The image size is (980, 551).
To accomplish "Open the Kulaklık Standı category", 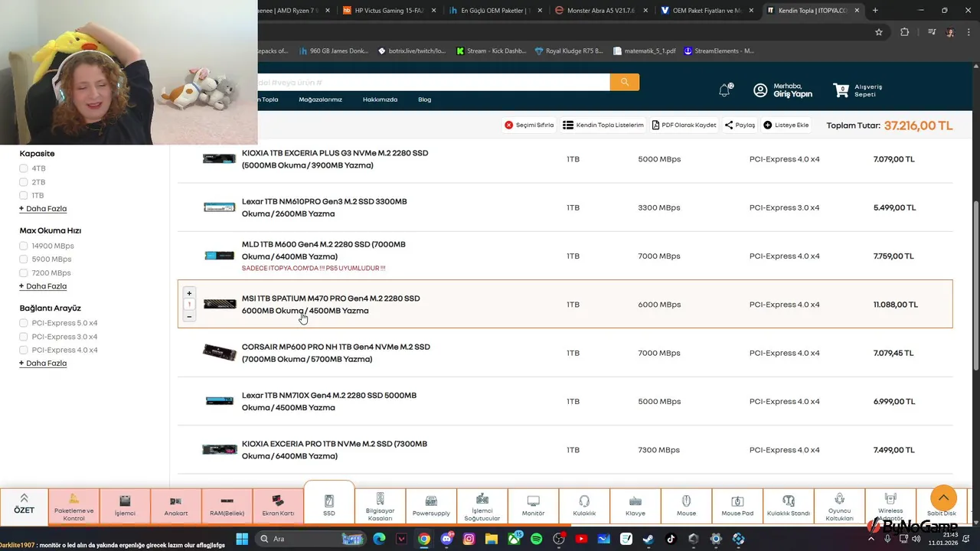I will click(789, 506).
